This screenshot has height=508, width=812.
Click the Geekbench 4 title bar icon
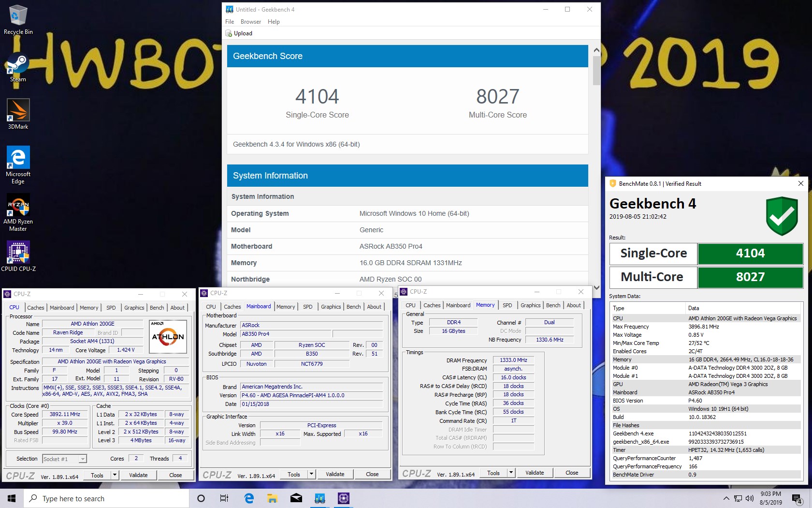click(x=230, y=9)
